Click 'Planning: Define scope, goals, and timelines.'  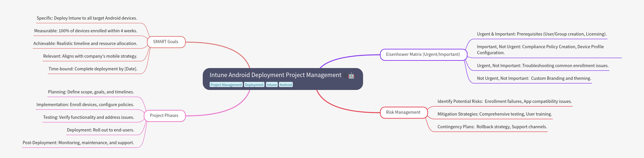tap(91, 92)
